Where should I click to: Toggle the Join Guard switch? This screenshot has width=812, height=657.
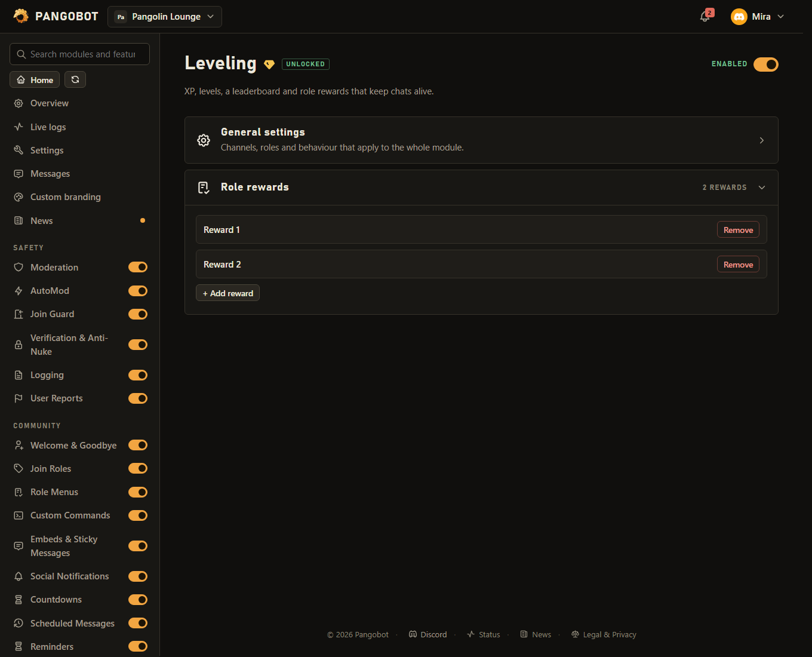pyautogui.click(x=138, y=314)
